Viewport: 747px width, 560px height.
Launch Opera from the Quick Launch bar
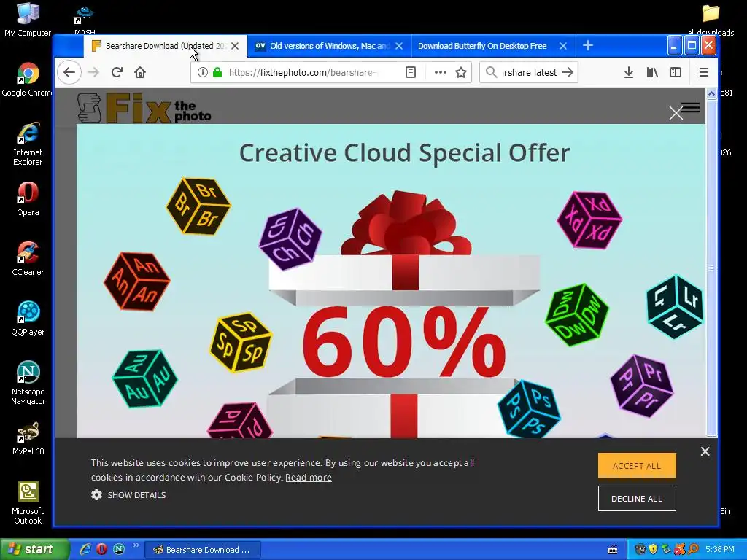[x=101, y=550]
